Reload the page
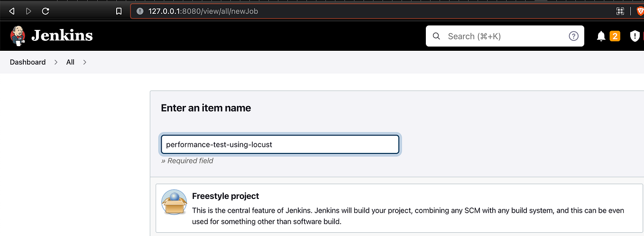Image resolution: width=644 pixels, height=236 pixels. point(46,11)
